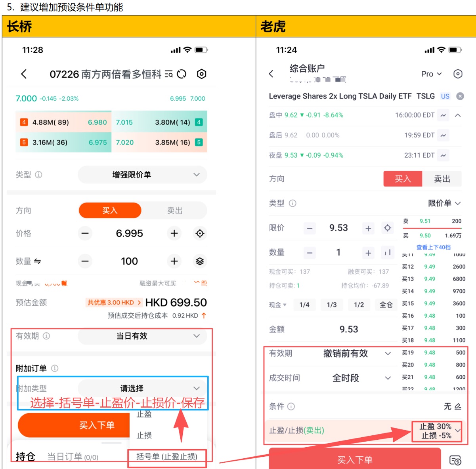
Task: Choose 止损 from the attached type menu
Action: tap(144, 435)
